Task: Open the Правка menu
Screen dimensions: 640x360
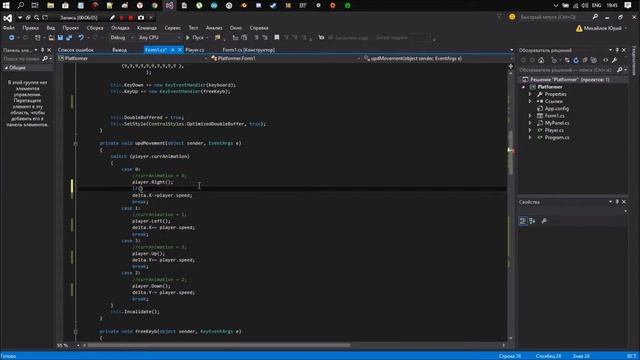Action: [x=31, y=28]
